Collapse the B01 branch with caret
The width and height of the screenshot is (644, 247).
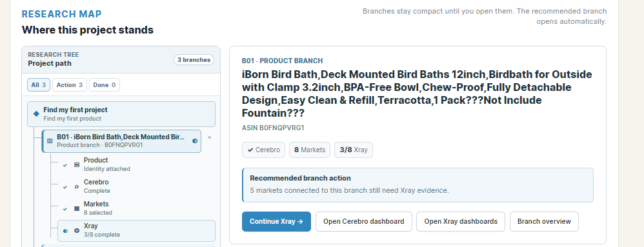pyautogui.click(x=209, y=138)
